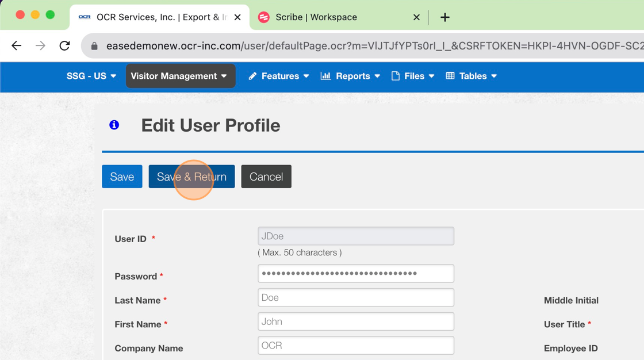Open a new browser tab with plus icon
Viewport: 644px width, 360px height.
tap(444, 17)
